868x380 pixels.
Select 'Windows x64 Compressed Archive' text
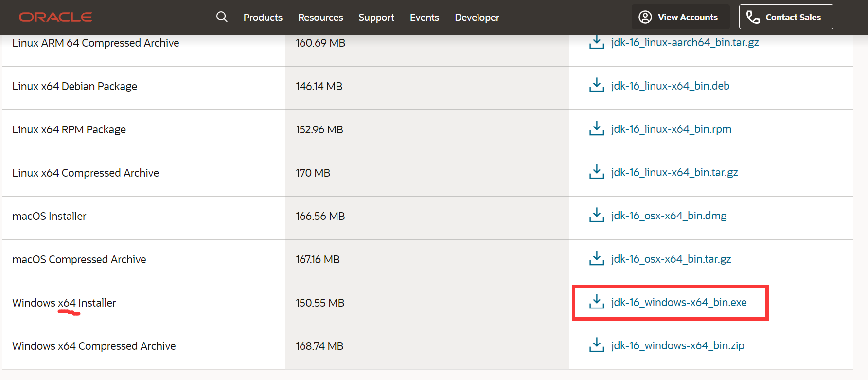[94, 346]
